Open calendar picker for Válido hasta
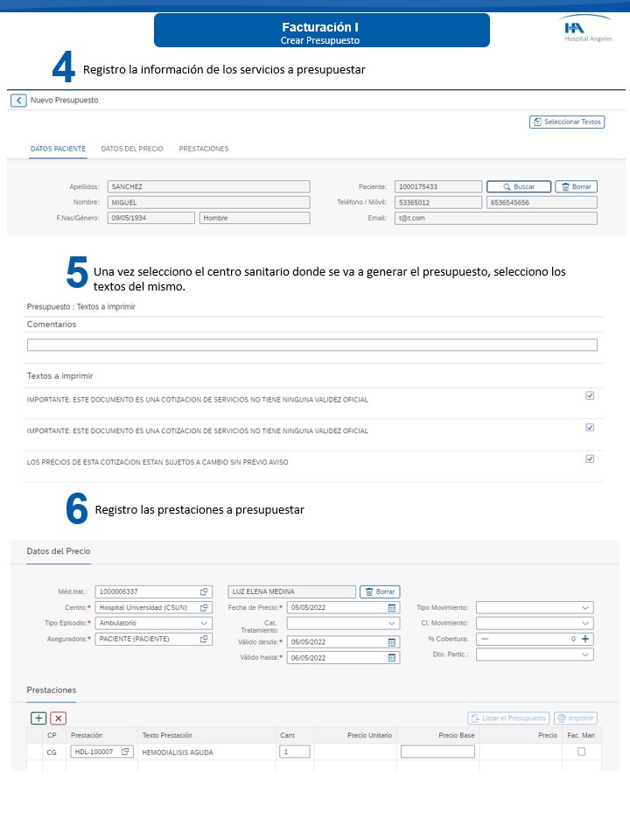630x840 pixels. click(392, 658)
